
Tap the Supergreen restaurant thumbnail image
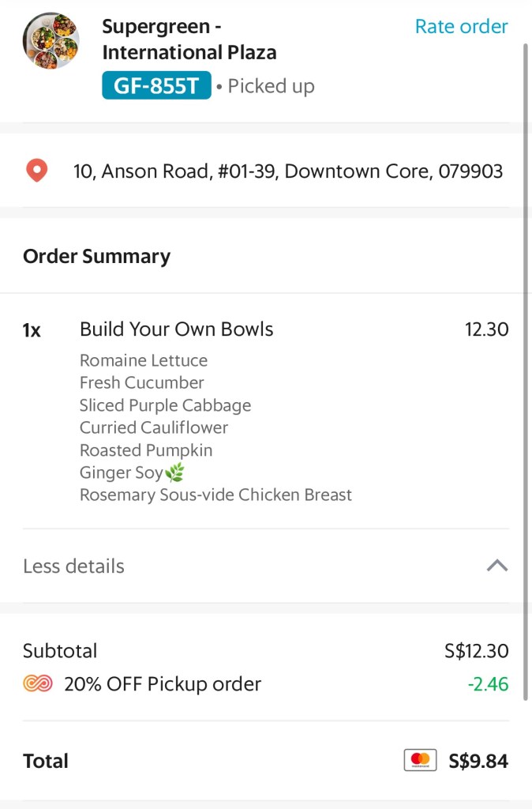[x=51, y=41]
